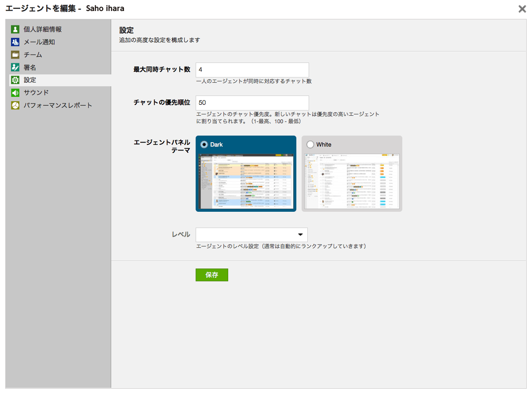Click the 設定 gear icon in sidebar

tap(15, 80)
